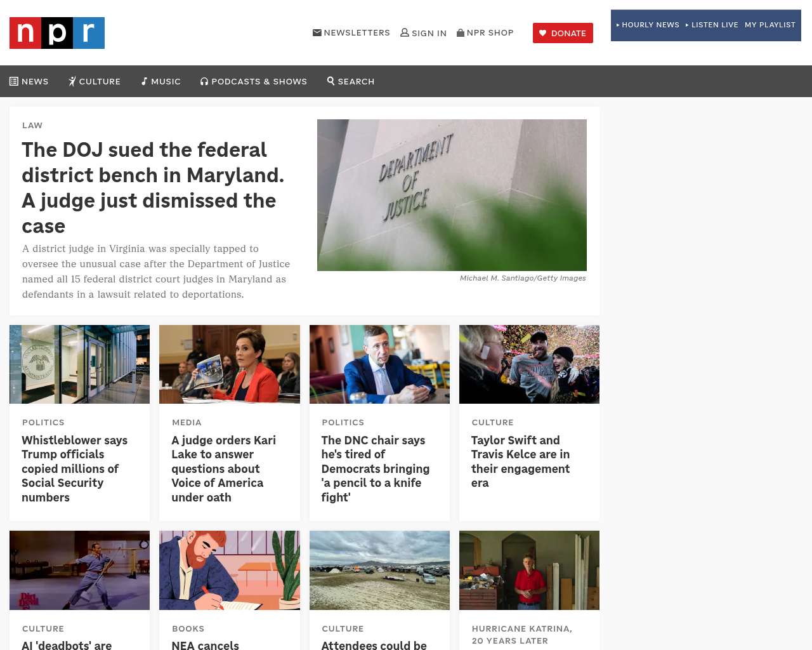Open Kari Lake hearing thumbnail
The image size is (812, 650).
point(230,364)
